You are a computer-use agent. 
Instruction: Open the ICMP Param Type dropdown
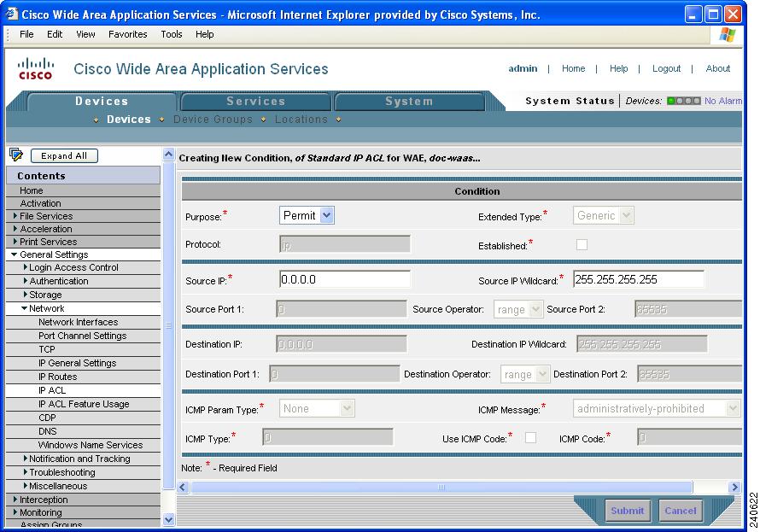click(317, 408)
